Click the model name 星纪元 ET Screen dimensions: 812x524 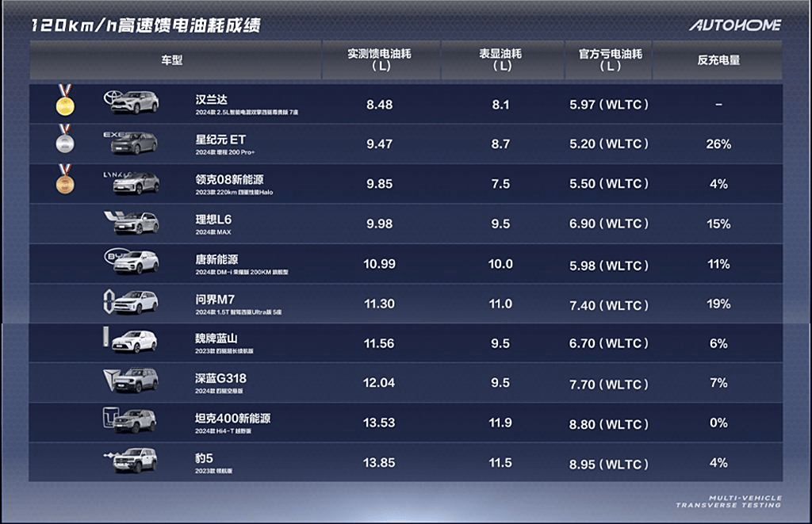pyautogui.click(x=220, y=140)
